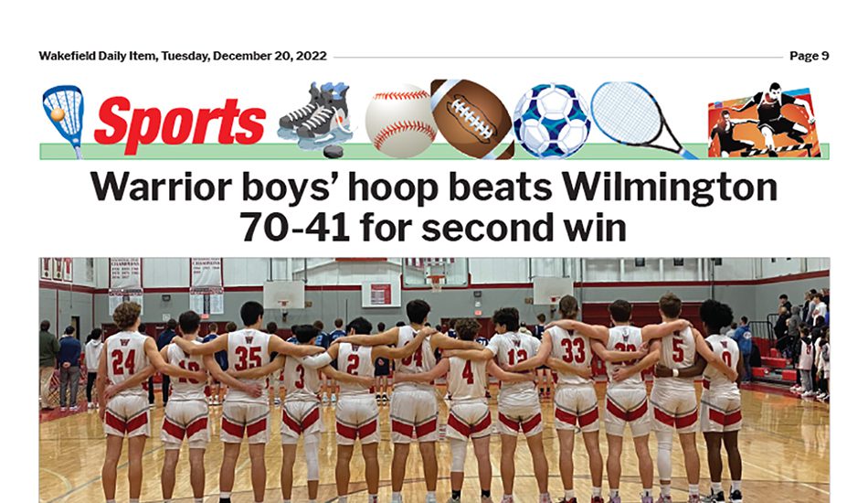Click the lacrosse stick icon
868x503 pixels.
(62, 121)
